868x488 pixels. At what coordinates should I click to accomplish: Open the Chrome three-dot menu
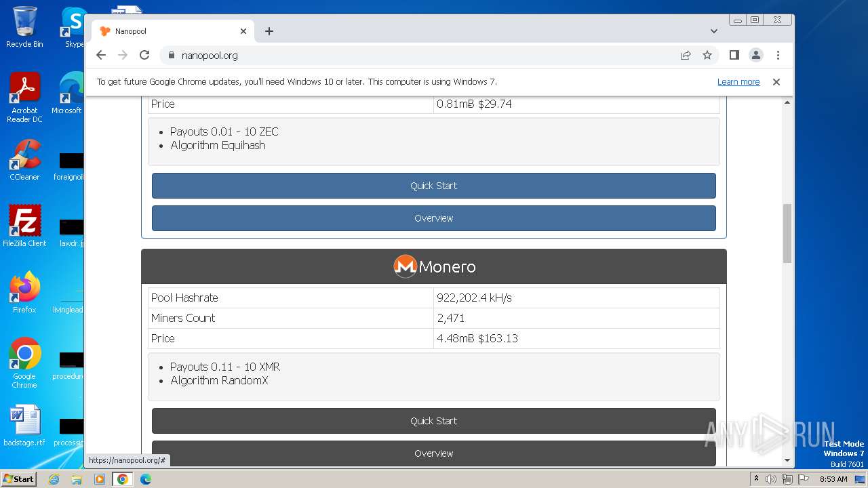(778, 55)
